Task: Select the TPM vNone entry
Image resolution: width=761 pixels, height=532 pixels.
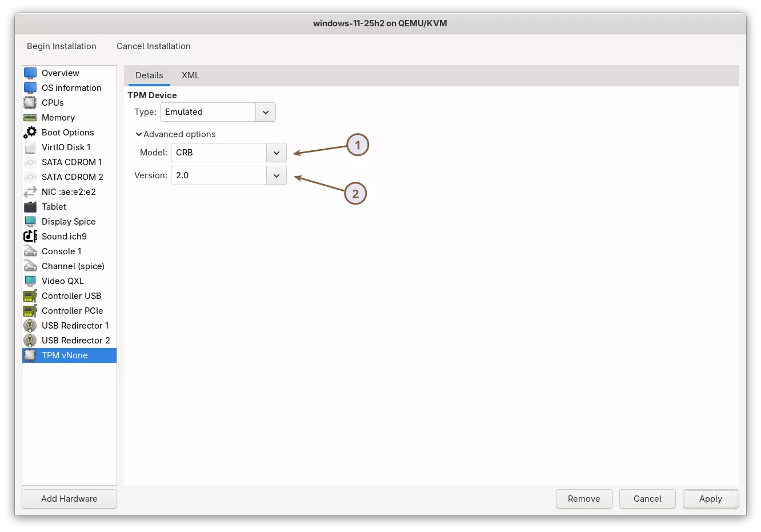Action: point(69,355)
